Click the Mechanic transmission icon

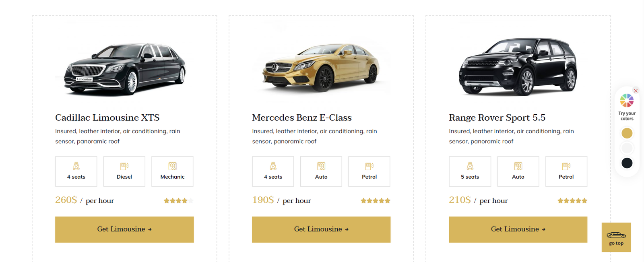click(172, 166)
